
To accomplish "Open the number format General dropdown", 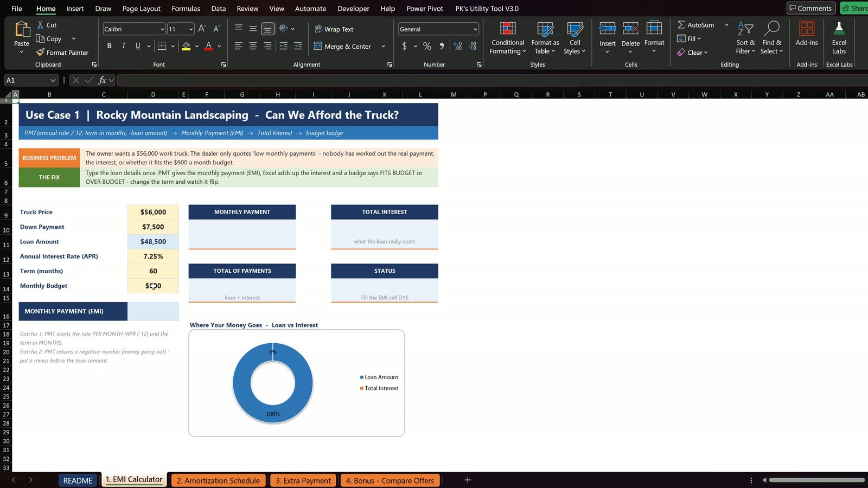I will pyautogui.click(x=475, y=29).
